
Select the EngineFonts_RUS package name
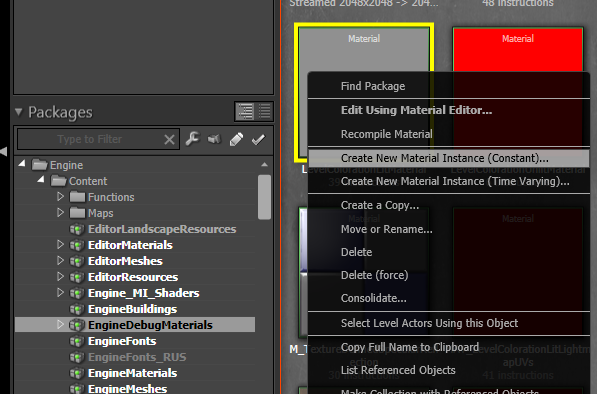tap(137, 357)
